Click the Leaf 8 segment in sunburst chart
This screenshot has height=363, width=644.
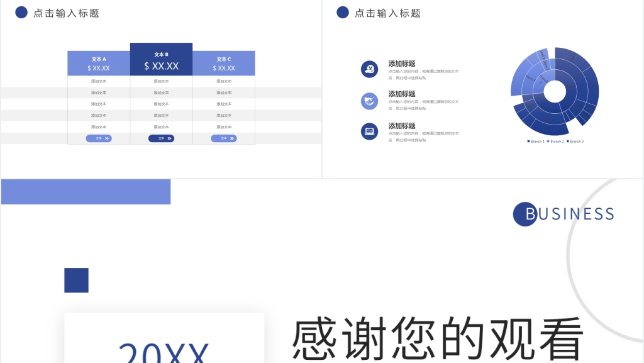point(542,55)
